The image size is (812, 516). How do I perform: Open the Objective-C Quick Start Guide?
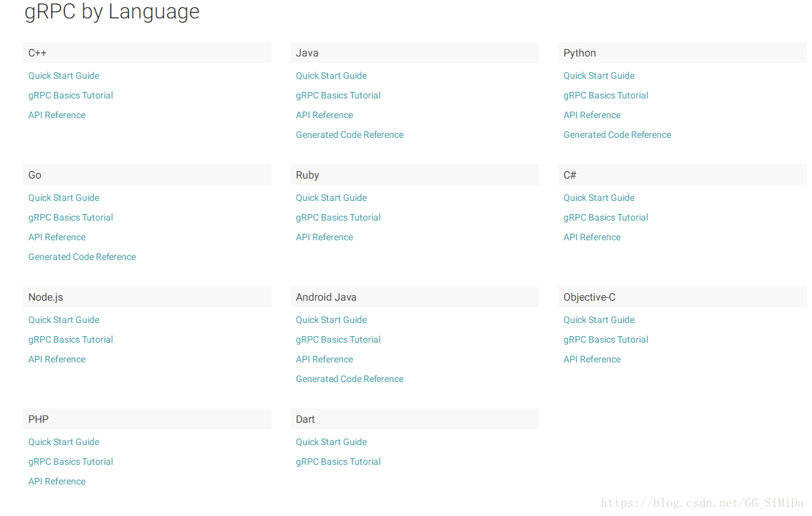pos(599,320)
